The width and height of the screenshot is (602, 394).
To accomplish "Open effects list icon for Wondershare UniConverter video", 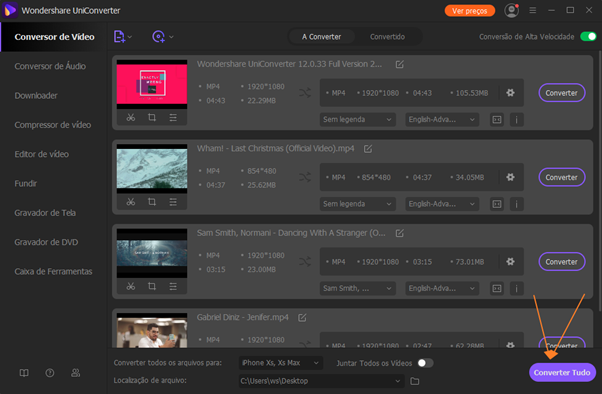I will (x=173, y=118).
